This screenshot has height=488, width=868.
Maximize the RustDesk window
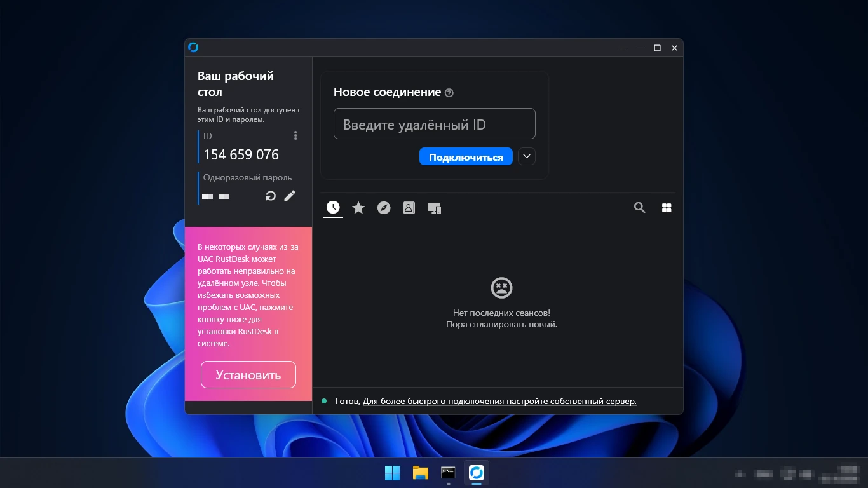(657, 48)
